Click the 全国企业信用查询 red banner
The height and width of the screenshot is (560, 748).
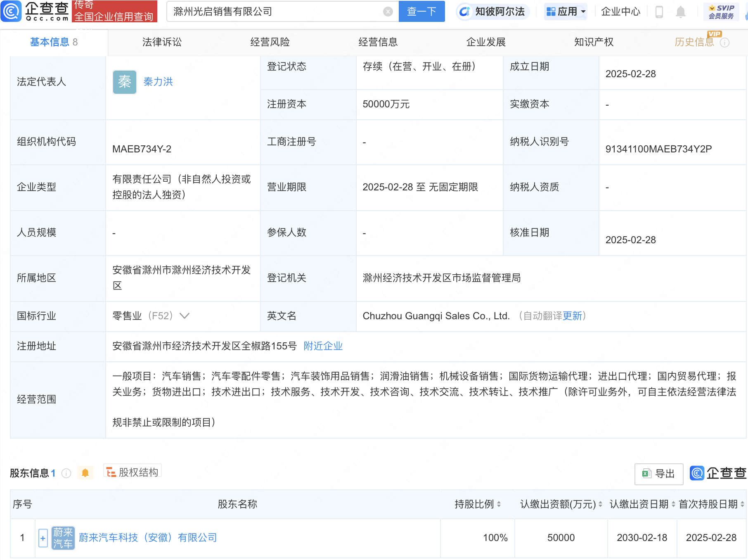coord(114,12)
